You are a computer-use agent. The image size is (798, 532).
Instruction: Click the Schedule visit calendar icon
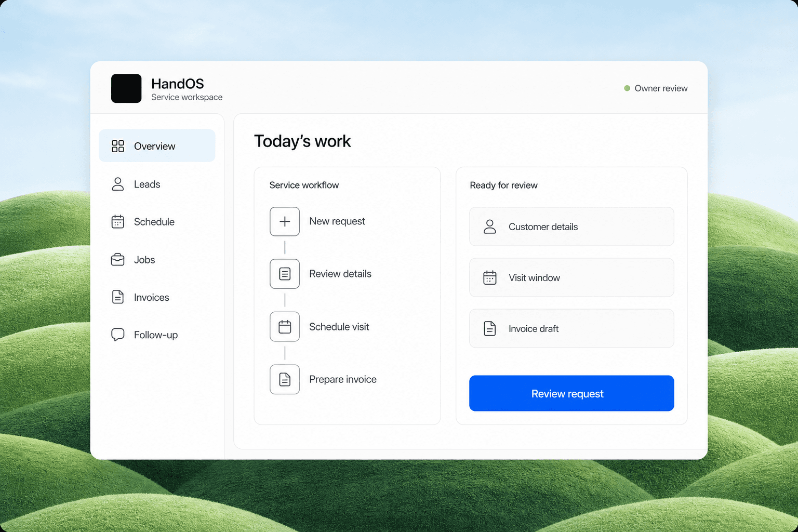285,327
